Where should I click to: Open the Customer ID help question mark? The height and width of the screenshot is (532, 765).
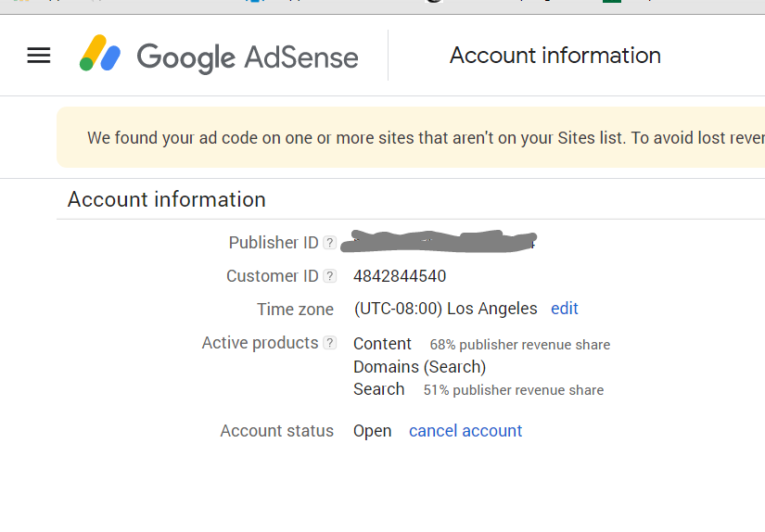pos(330,276)
